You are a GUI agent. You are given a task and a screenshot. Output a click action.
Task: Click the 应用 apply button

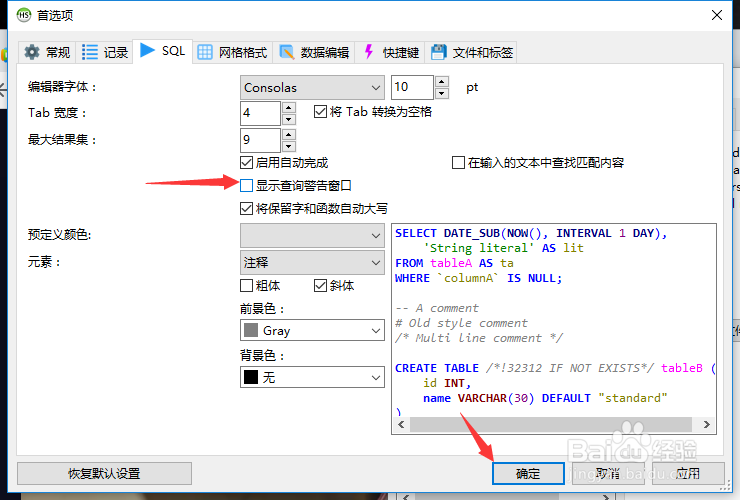[x=688, y=474]
